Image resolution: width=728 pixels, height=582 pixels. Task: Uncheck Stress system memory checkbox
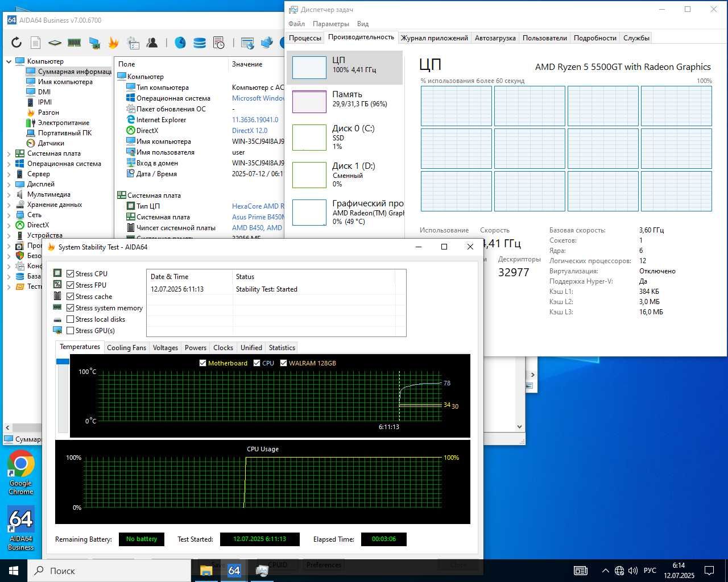pyautogui.click(x=71, y=308)
